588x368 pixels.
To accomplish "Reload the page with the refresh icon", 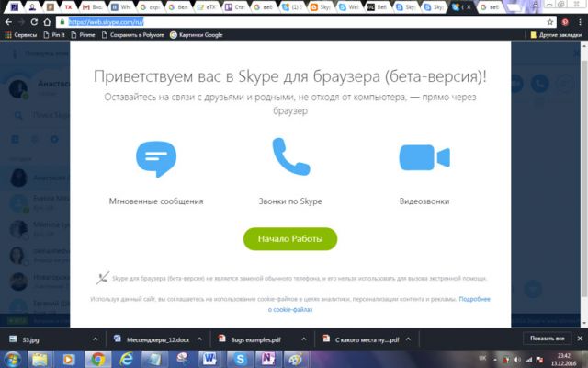I will coord(34,22).
